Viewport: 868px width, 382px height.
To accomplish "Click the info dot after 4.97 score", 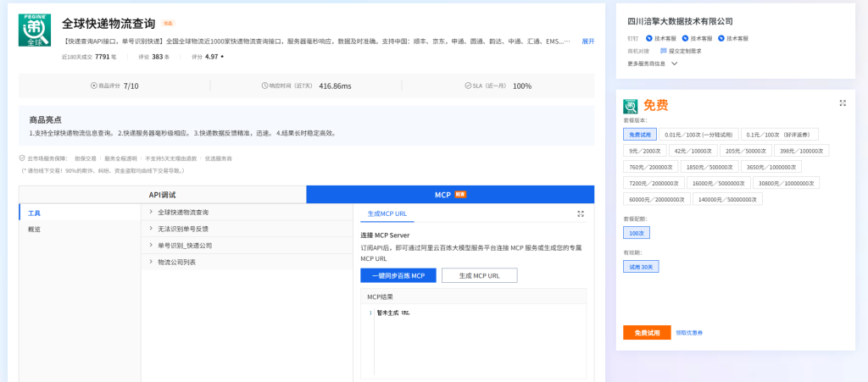I will [x=222, y=57].
